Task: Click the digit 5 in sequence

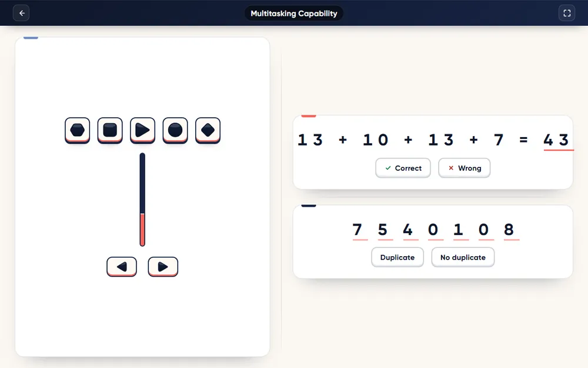Action: pyautogui.click(x=383, y=230)
